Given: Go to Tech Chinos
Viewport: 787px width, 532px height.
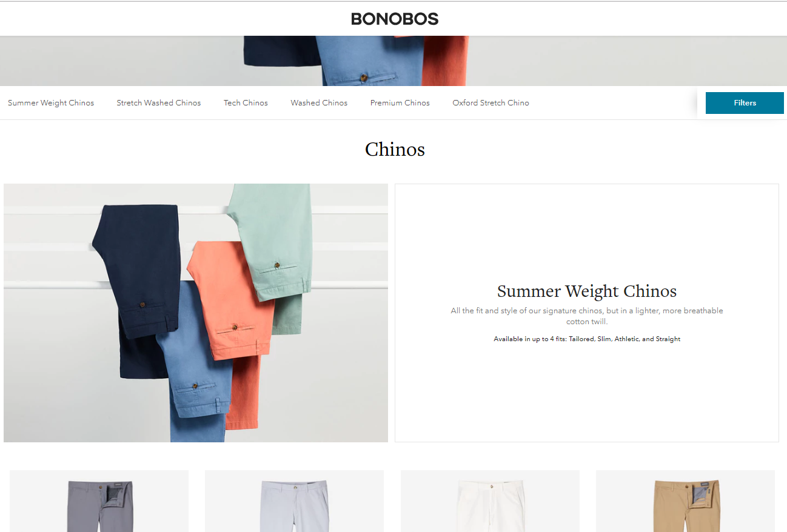Looking at the screenshot, I should click(x=246, y=103).
